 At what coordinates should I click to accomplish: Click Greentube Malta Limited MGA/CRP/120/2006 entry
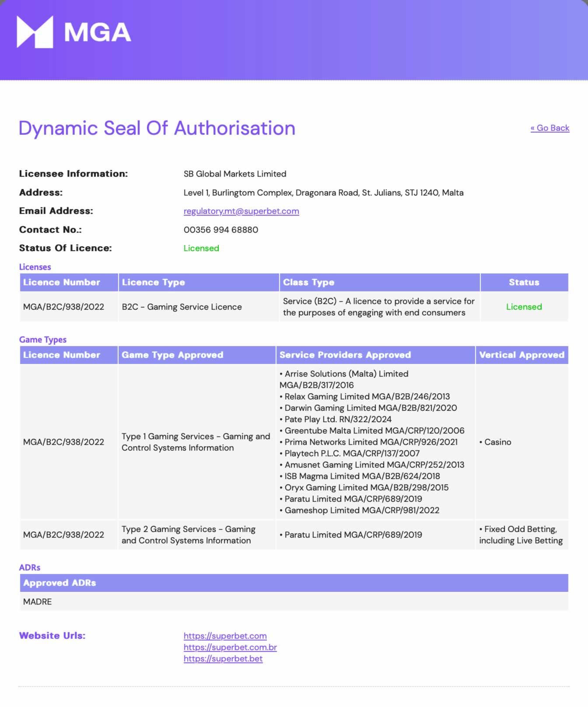point(372,430)
